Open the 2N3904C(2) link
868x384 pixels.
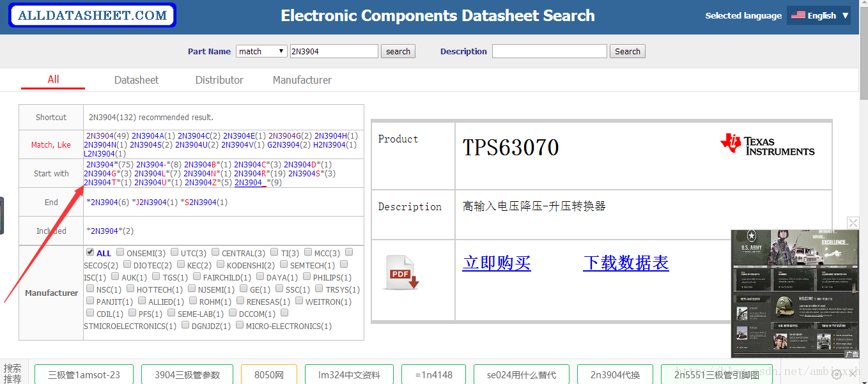(x=199, y=135)
